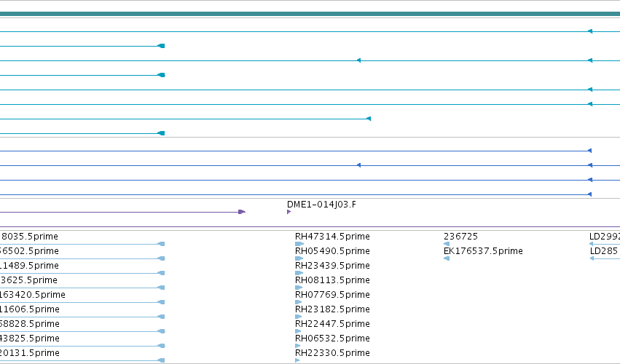Click the partially visible 8035.5prime label
The image size is (620, 364).
click(x=29, y=237)
